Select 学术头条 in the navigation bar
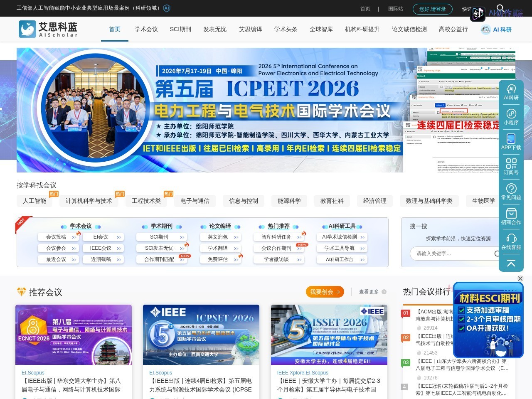Image resolution: width=532 pixels, height=399 pixels. pos(286,29)
